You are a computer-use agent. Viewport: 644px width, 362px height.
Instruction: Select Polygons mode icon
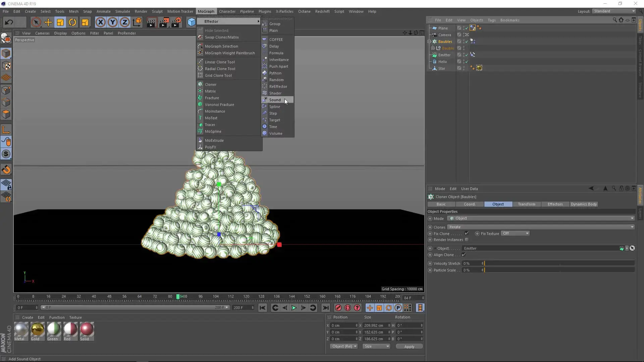[x=6, y=115]
